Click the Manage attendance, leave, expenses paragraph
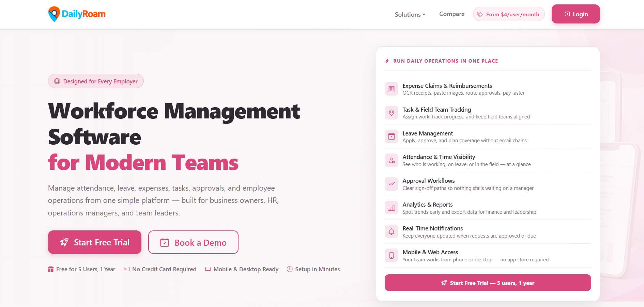644x307 pixels. pyautogui.click(x=164, y=200)
